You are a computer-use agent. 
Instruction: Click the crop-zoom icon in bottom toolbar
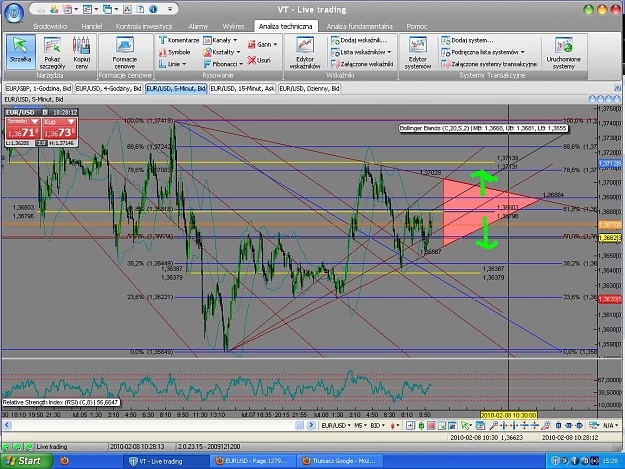click(x=442, y=426)
